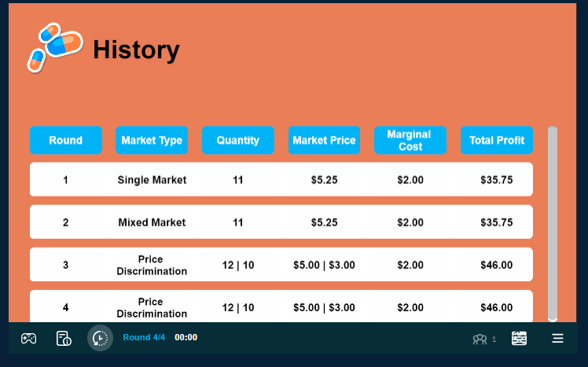Click round 4 quantity 12 | 10
This screenshot has height=367, width=588.
click(x=238, y=307)
